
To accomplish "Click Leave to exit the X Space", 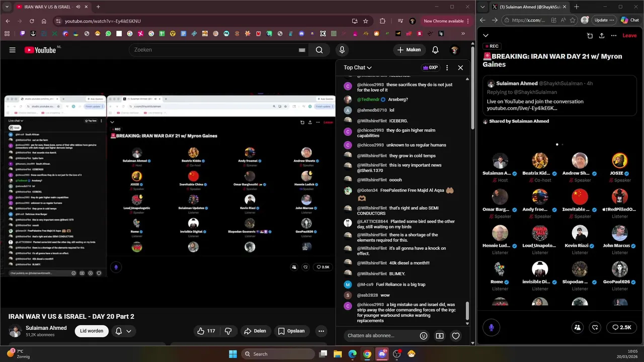I will 629,36.
